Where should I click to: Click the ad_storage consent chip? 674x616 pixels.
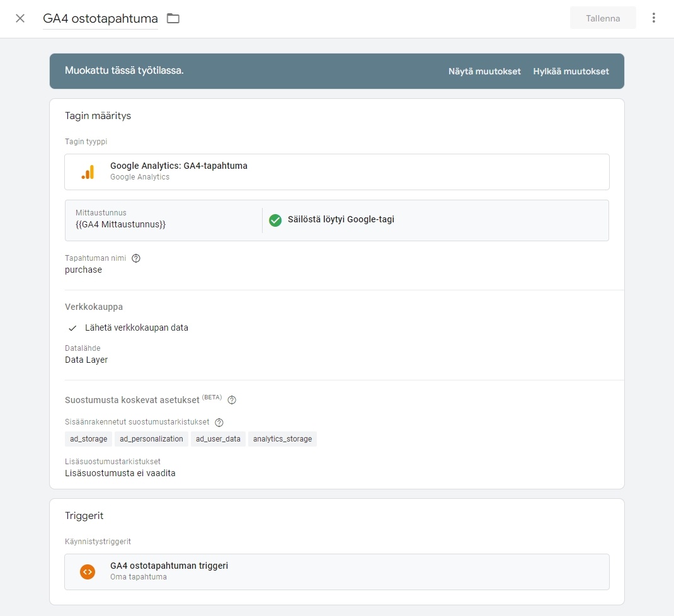click(89, 439)
